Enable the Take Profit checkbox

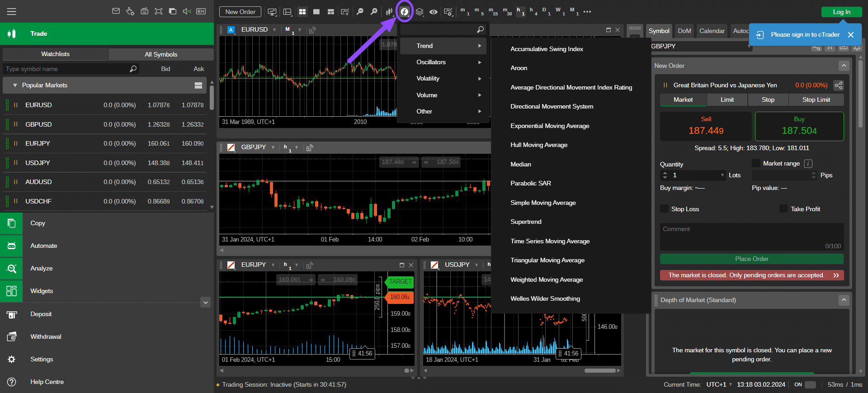pyautogui.click(x=784, y=209)
